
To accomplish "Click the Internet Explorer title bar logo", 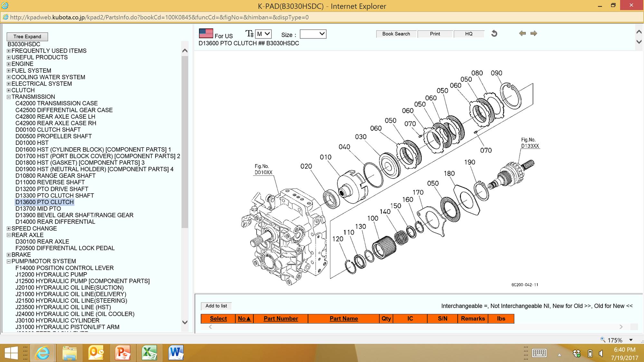I will pos(5,5).
